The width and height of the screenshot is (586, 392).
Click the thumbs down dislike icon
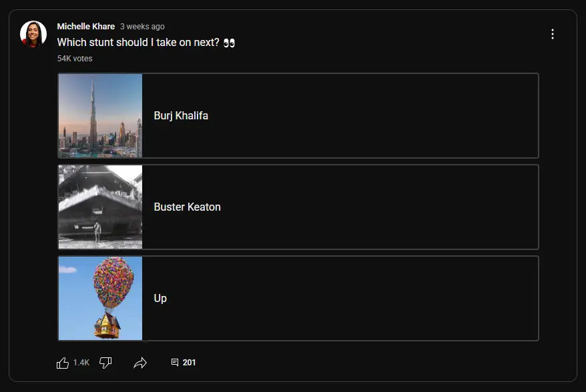pos(105,363)
